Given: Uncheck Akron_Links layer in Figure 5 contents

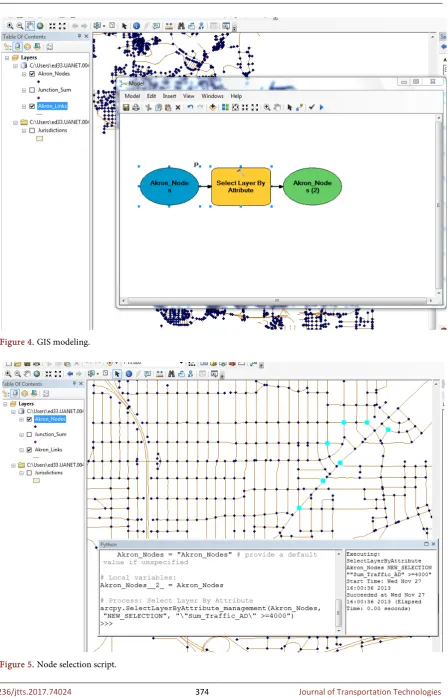Looking at the screenshot, I should 29,450.
